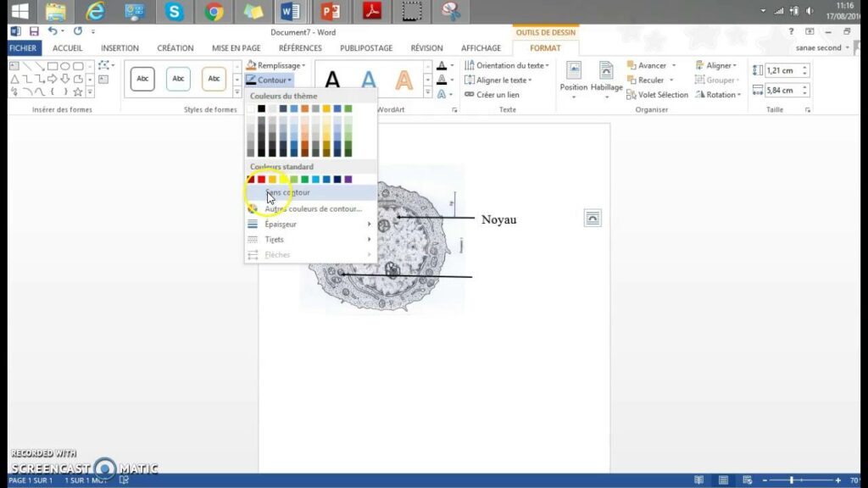Open the Rotation dropdown
The image size is (868, 488).
click(x=716, y=95)
